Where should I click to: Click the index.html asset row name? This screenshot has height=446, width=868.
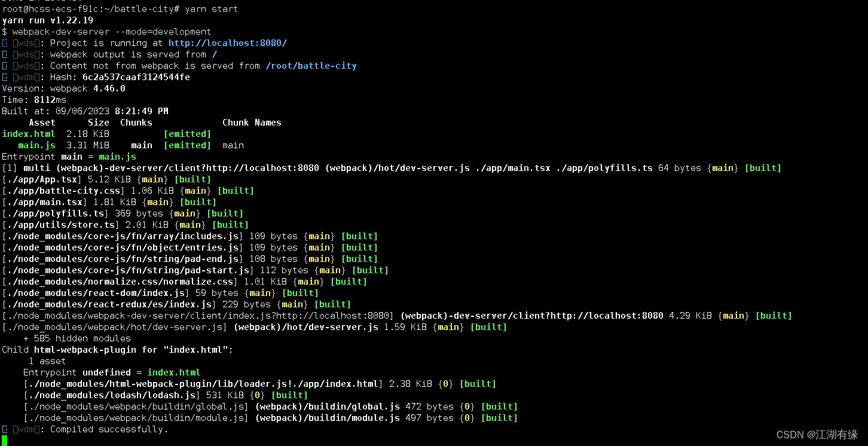29,134
